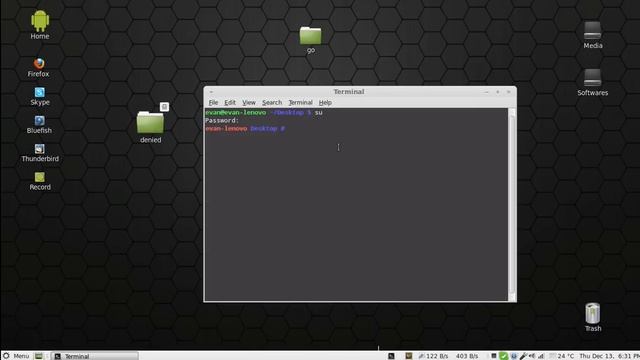Open the File menu in Terminal

213,102
